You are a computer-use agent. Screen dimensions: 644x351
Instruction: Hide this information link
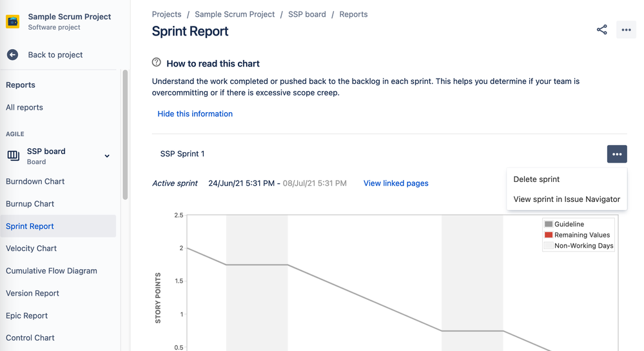[195, 114]
